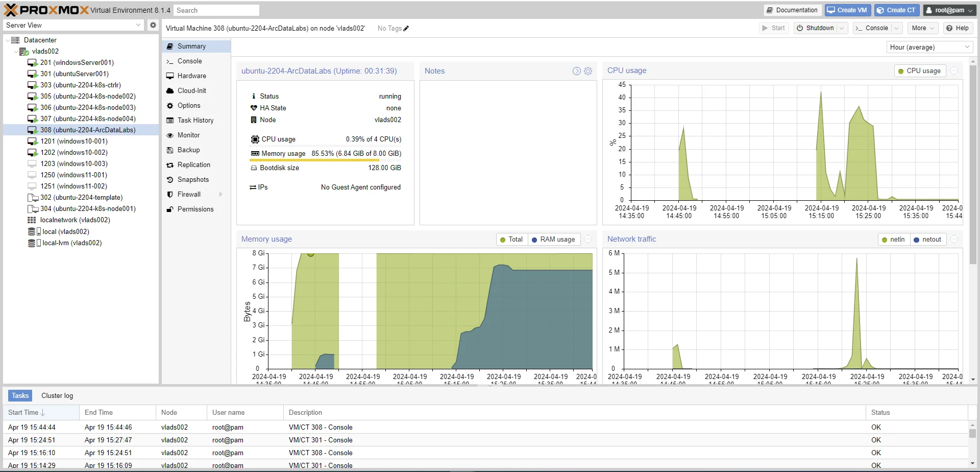Toggle RAM usage series in memory legend
The width and height of the screenshot is (980, 472).
(553, 240)
